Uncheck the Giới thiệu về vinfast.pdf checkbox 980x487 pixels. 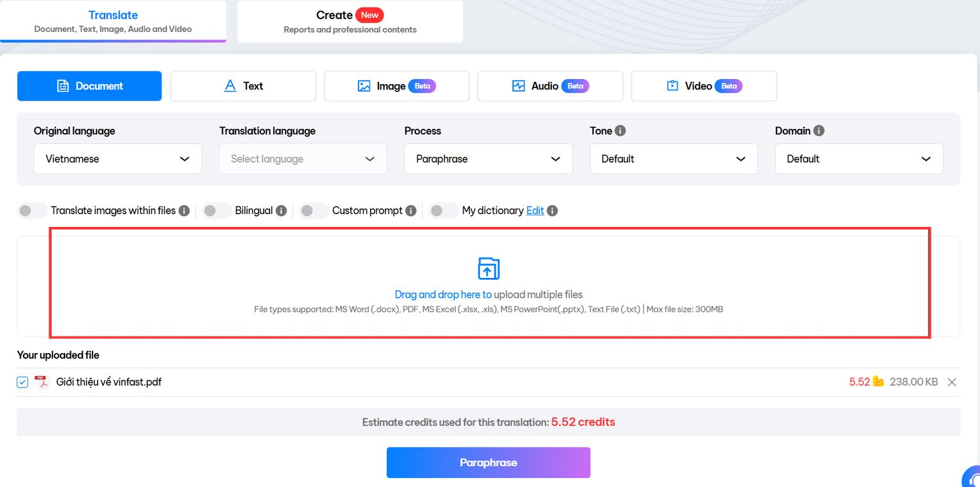22,382
